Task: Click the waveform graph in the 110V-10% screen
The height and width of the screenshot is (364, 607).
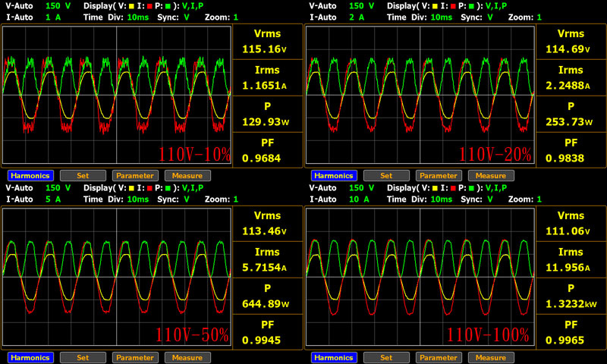Action: point(117,95)
